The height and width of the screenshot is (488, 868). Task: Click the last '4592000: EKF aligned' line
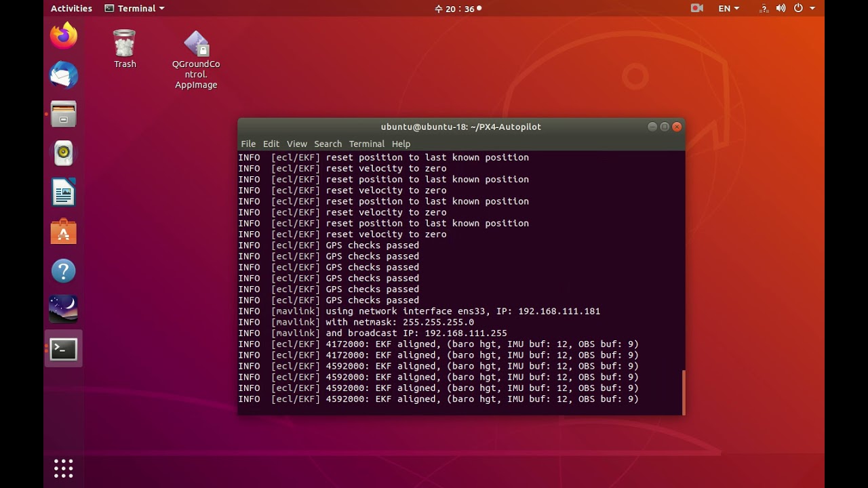(x=438, y=399)
